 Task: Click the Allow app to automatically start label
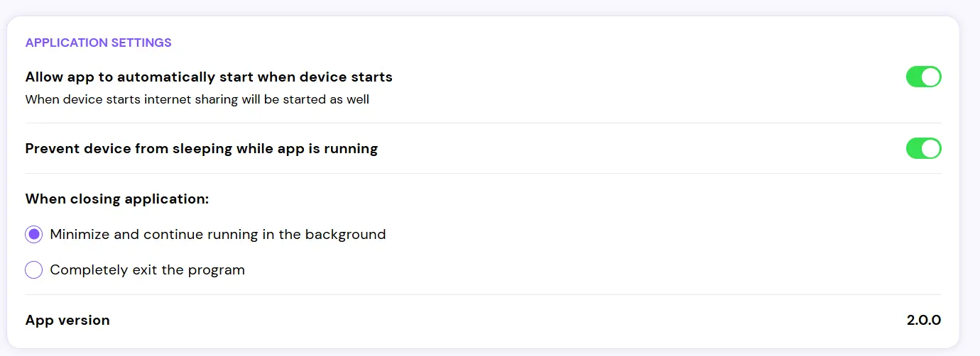(x=209, y=77)
